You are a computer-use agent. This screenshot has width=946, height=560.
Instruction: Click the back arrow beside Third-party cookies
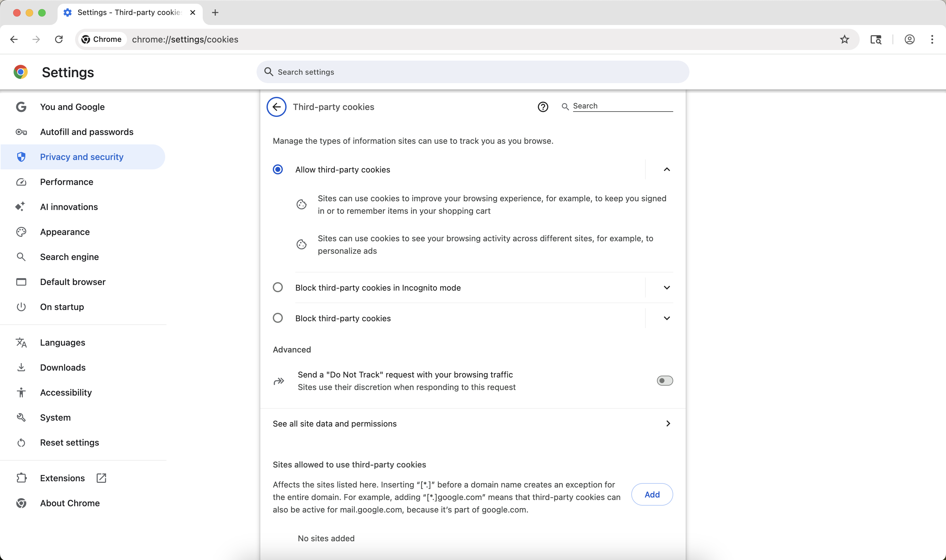(x=277, y=107)
